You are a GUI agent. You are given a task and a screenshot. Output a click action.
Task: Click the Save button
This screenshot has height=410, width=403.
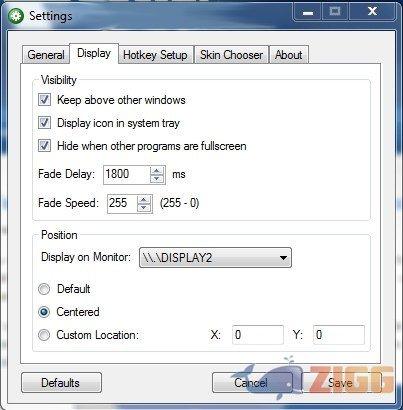pyautogui.click(x=342, y=383)
